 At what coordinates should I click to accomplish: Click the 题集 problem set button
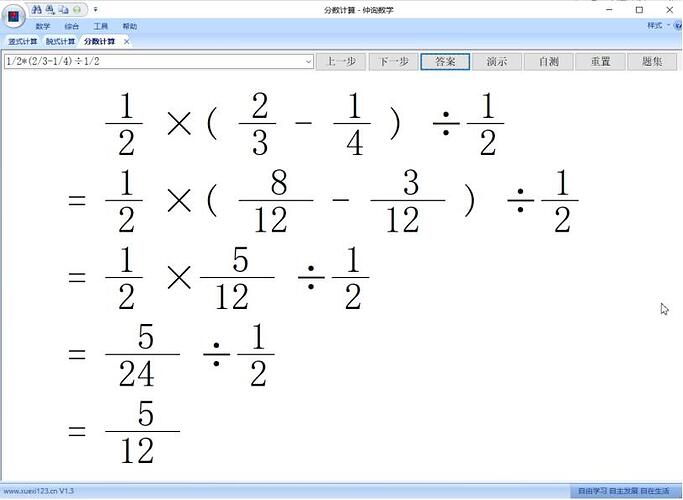652,61
